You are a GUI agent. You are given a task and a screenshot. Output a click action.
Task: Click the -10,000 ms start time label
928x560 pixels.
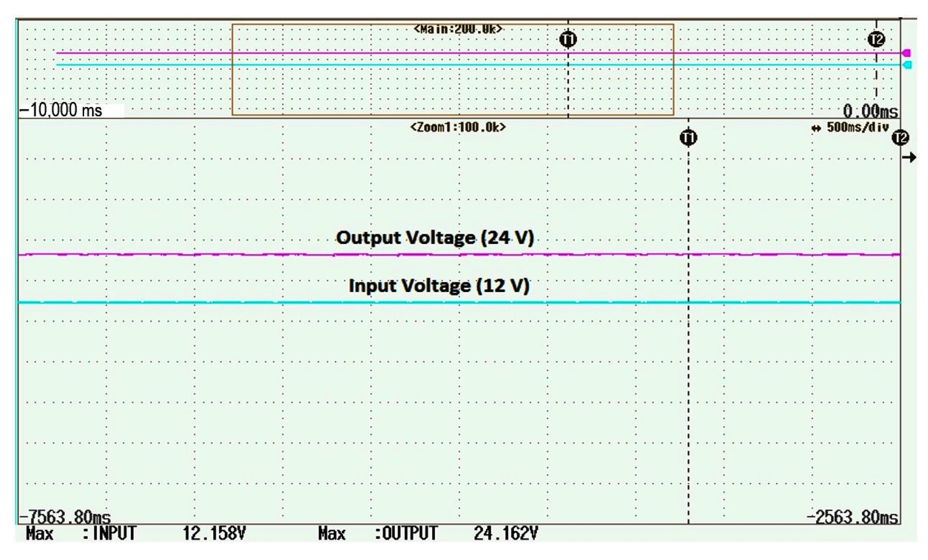pyautogui.click(x=61, y=110)
